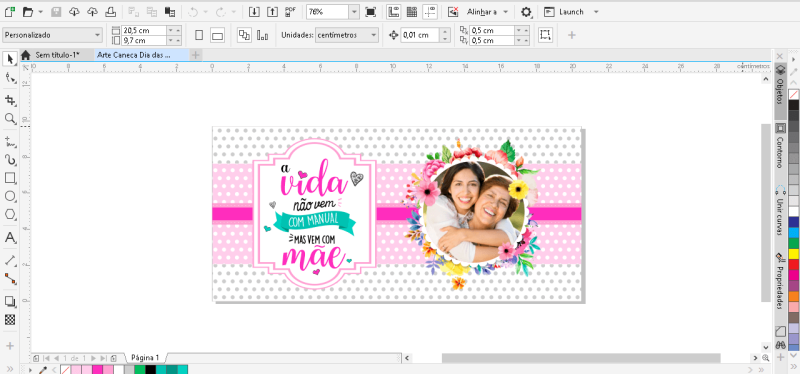Select the Zoom magnifier tool
This screenshot has height=374, width=800.
[9, 118]
